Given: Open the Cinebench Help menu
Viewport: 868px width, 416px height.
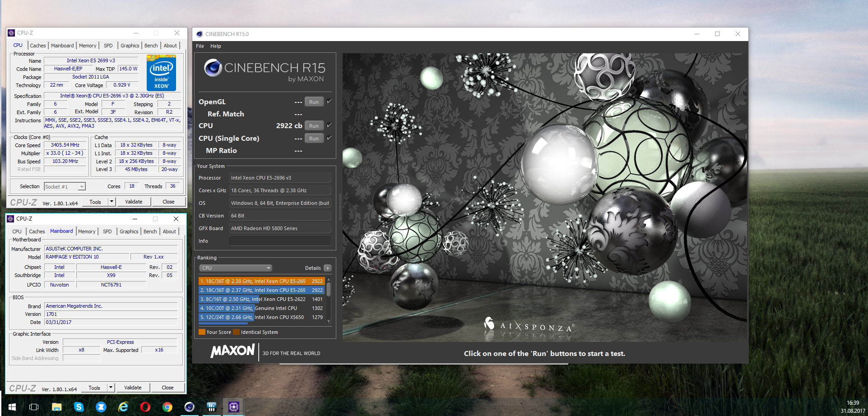Looking at the screenshot, I should 216,46.
